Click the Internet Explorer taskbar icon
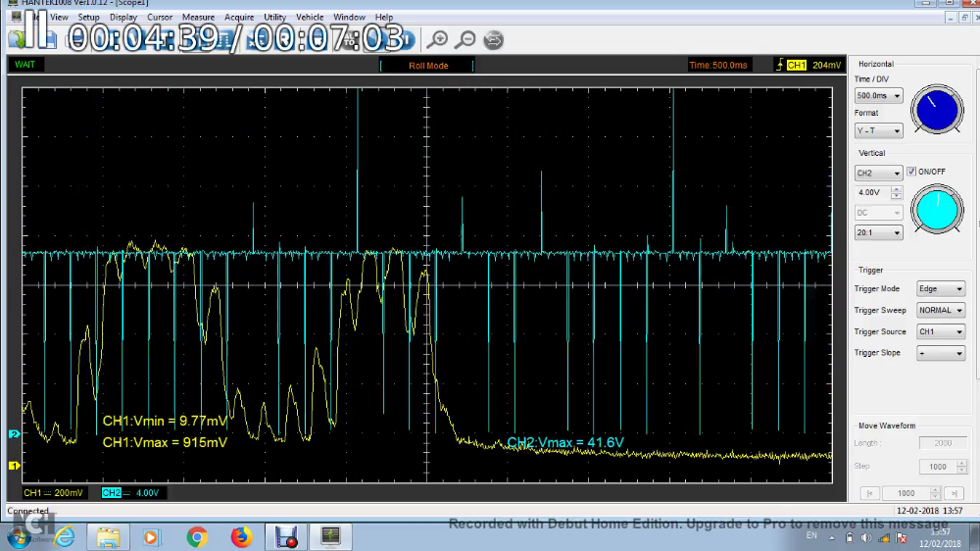The image size is (980, 551). pos(65,537)
